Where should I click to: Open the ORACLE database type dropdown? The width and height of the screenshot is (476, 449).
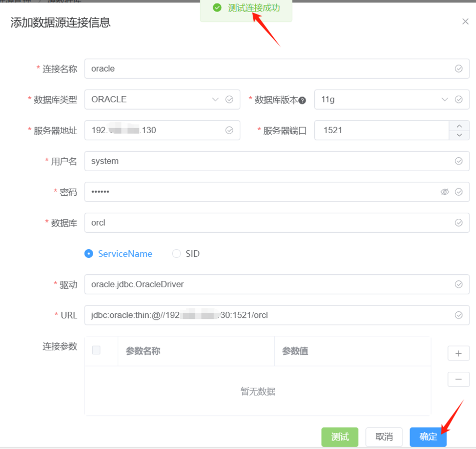click(155, 99)
